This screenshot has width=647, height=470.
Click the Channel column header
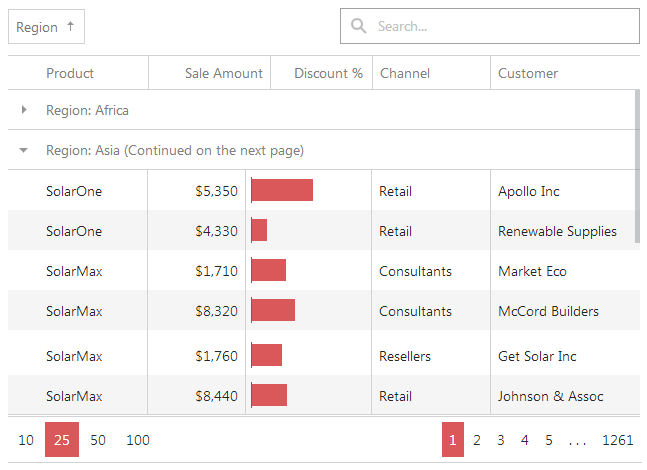click(x=405, y=73)
